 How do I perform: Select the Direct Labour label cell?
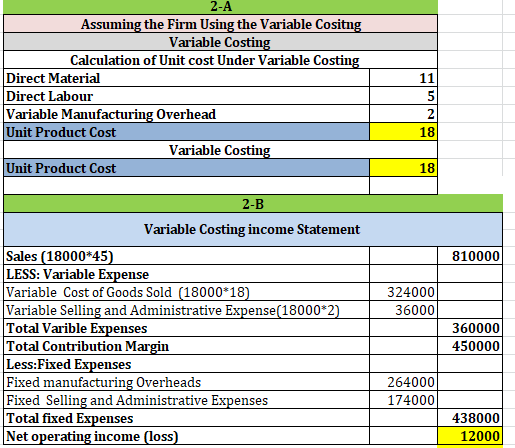(186, 96)
